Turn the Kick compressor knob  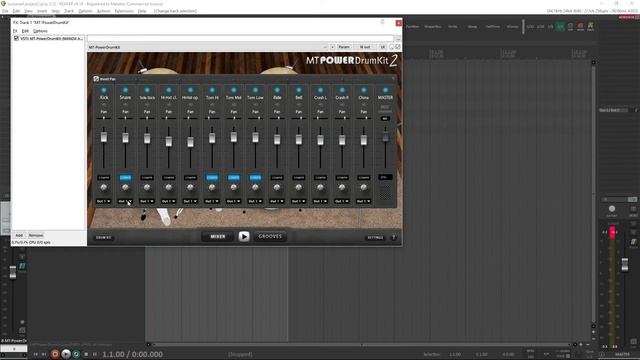pos(104,187)
